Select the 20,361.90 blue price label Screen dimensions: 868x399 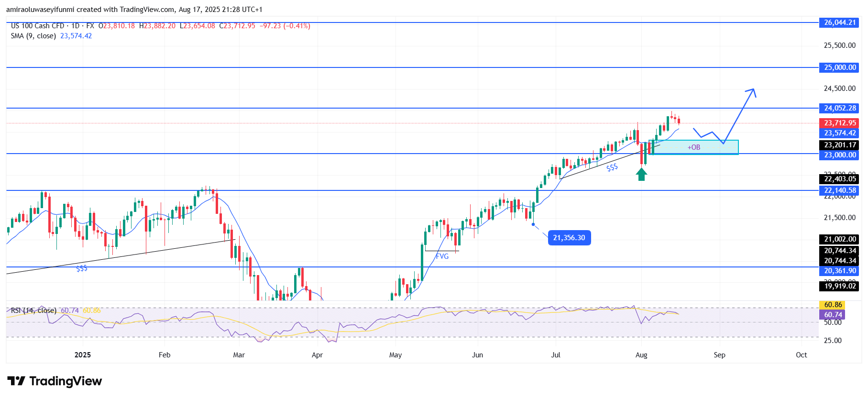click(x=839, y=271)
